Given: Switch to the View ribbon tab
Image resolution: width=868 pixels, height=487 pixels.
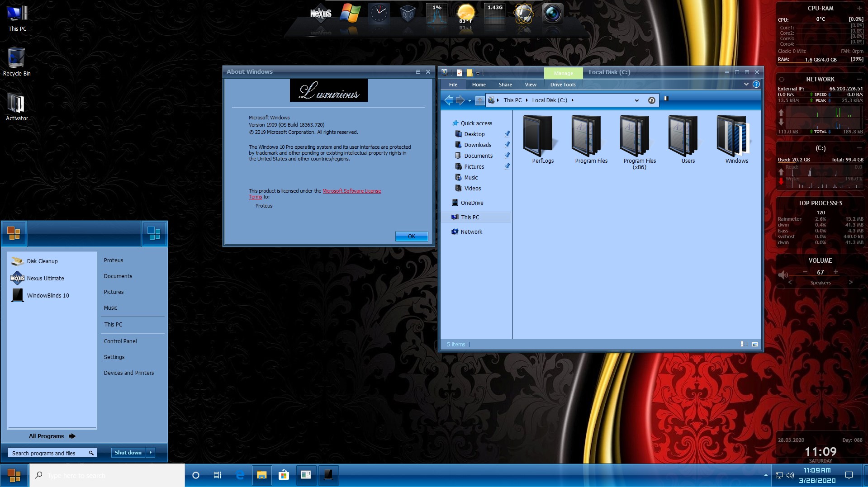Looking at the screenshot, I should tap(531, 85).
